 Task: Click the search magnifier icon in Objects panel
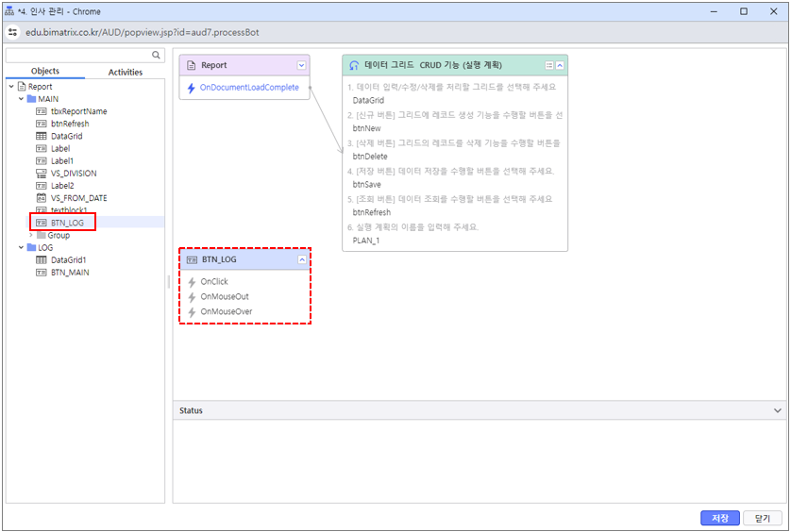pos(157,56)
